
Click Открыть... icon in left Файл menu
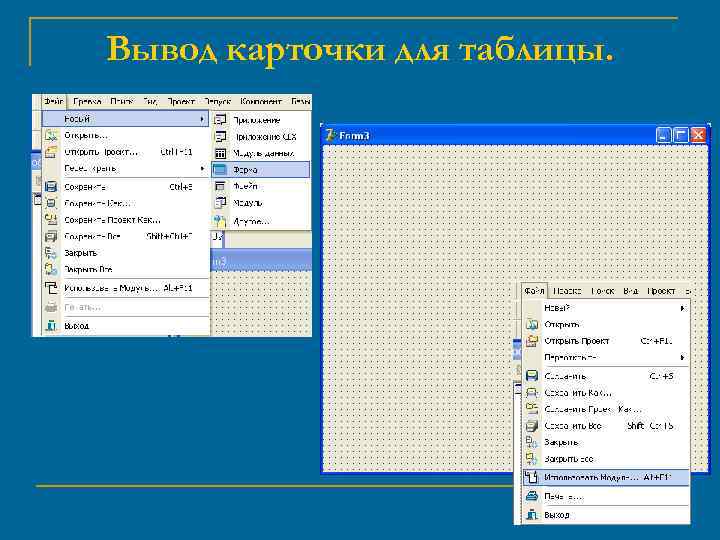51,135
